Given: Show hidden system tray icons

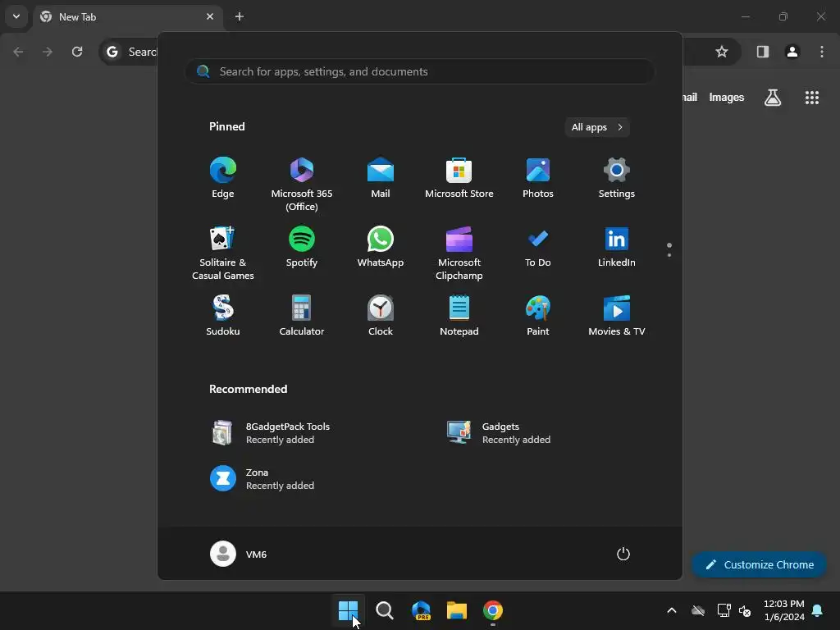Looking at the screenshot, I should click(672, 610).
